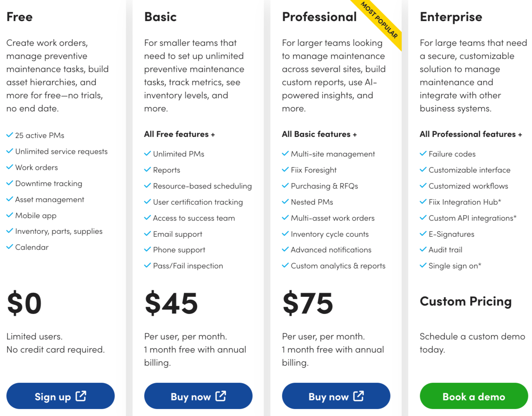
Task: Select the Audit trail feature item
Action: click(445, 250)
